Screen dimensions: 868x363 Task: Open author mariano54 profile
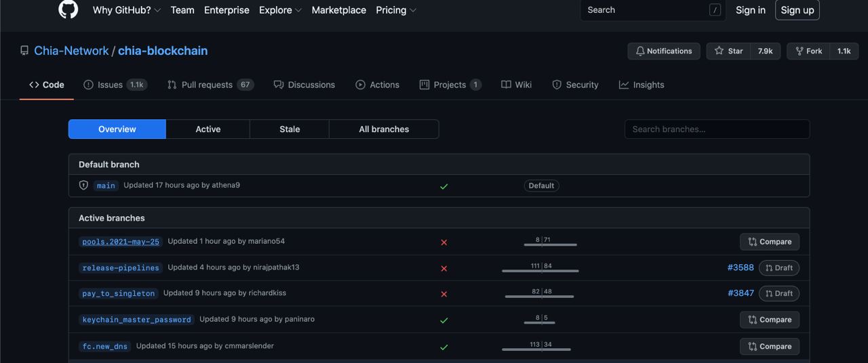pos(267,241)
